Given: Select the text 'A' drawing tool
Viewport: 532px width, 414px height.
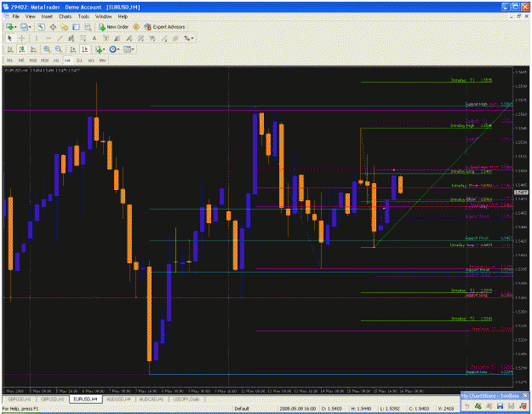Looking at the screenshot, I should click(94, 38).
